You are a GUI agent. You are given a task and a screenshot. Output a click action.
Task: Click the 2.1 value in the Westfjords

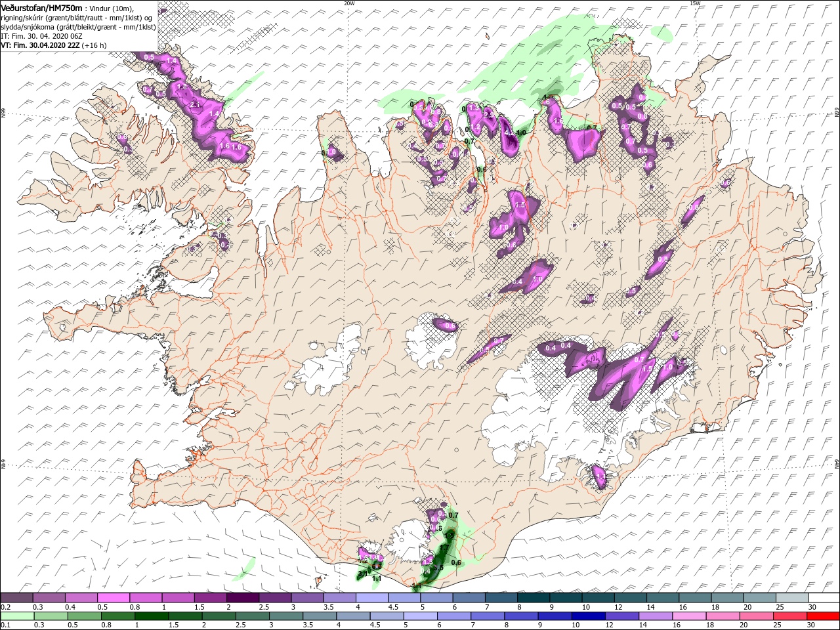point(194,104)
